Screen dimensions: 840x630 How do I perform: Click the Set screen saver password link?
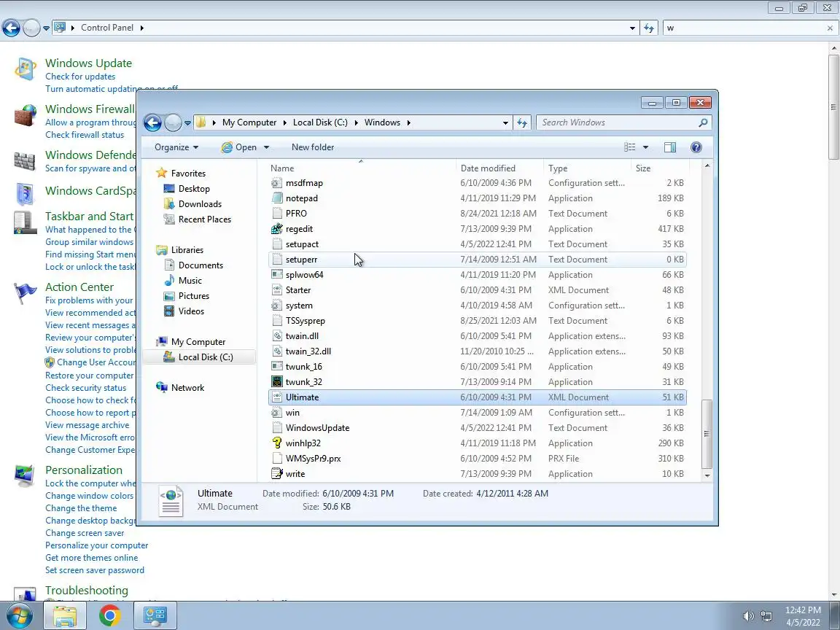[95, 570]
